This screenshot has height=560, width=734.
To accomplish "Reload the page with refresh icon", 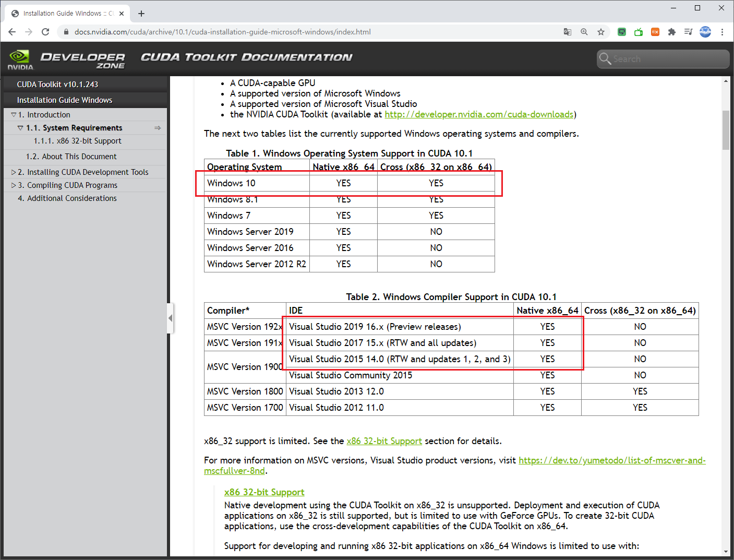I will coord(45,32).
